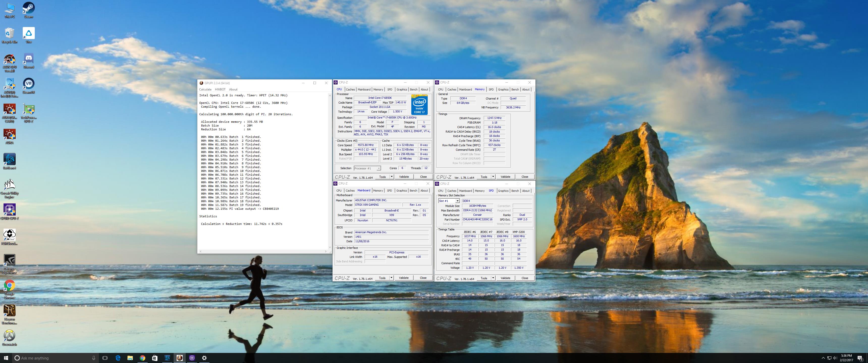Click the part number CMU64GX4M4C3200C16

477,220
